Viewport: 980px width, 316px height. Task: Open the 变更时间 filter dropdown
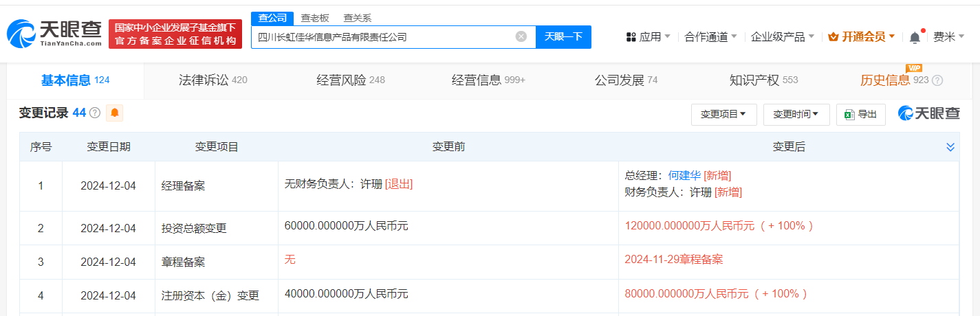click(796, 115)
